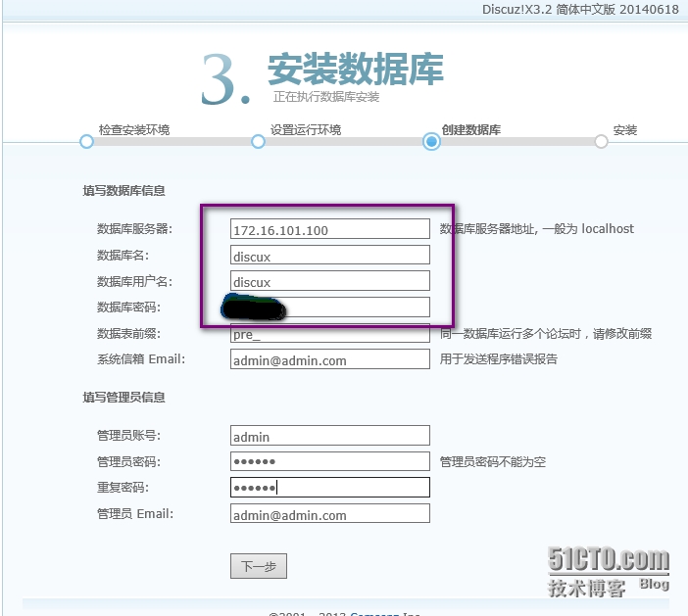Click the 用于发送程序错误报告 hint
Screen dimensions: 688x616
(499, 359)
